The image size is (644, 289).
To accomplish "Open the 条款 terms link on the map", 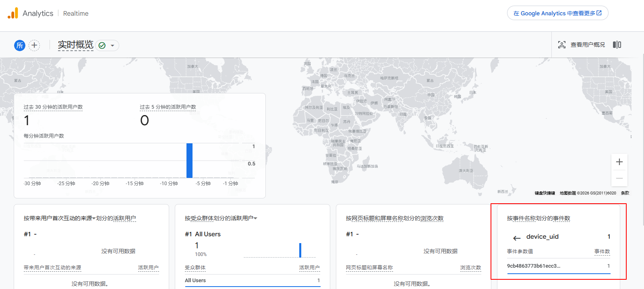I will (x=625, y=193).
